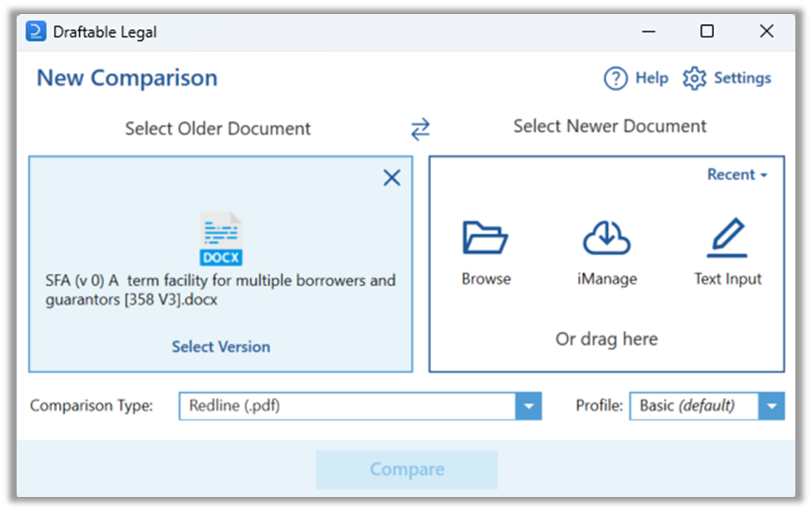
Task: Remove the selected older document with X
Action: pos(392,178)
